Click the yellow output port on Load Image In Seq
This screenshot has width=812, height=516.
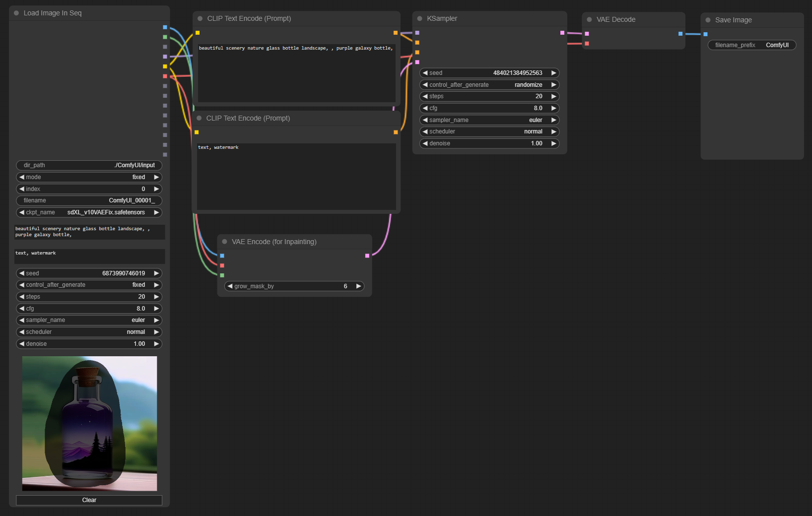click(x=165, y=66)
